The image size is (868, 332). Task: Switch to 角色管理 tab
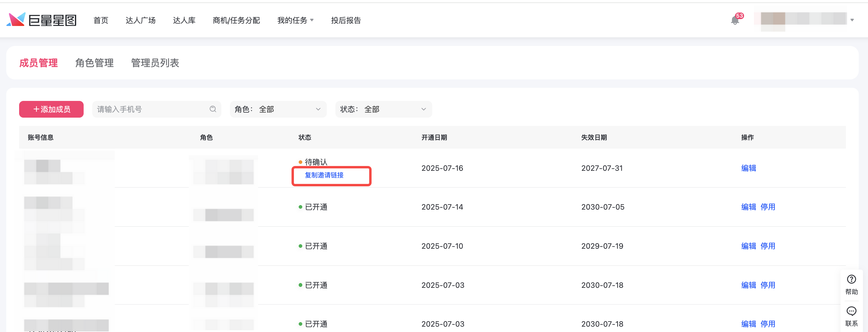pos(94,63)
